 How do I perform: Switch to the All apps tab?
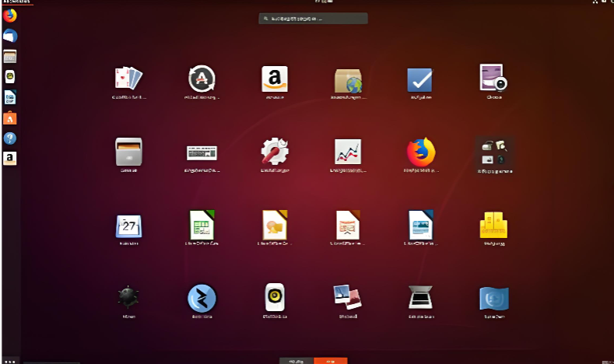point(331,361)
